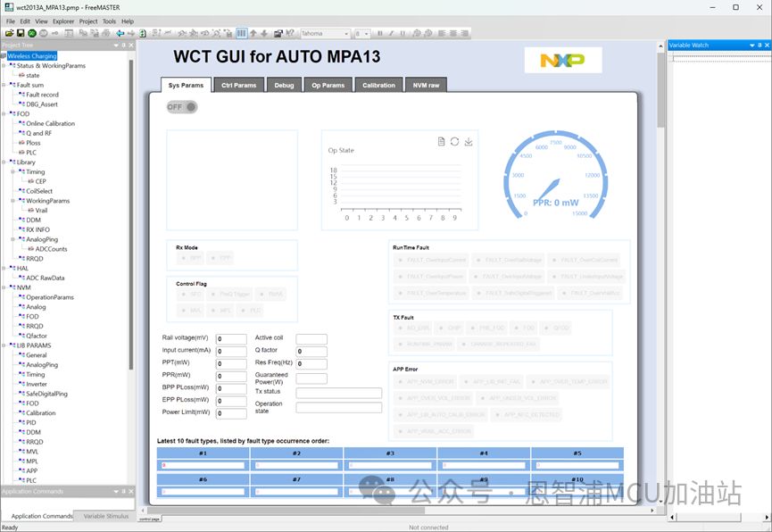This screenshot has height=532, width=772.
Task: Click the main page horizontal scrollbar
Action: coord(286,511)
